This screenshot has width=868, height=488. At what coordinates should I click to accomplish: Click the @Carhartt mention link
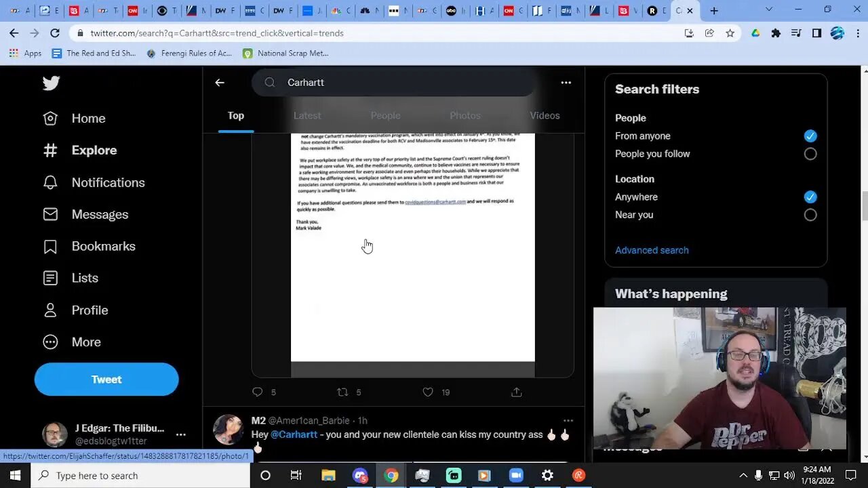click(294, 434)
